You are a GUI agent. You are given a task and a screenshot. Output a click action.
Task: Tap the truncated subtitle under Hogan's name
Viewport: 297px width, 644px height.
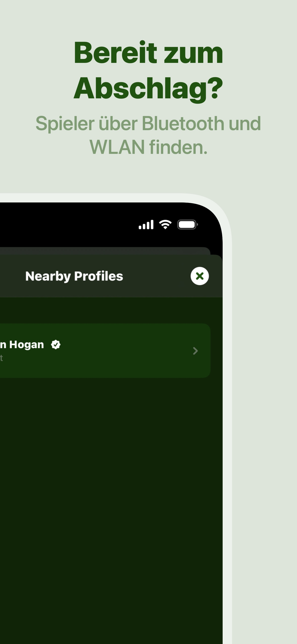click(1, 358)
